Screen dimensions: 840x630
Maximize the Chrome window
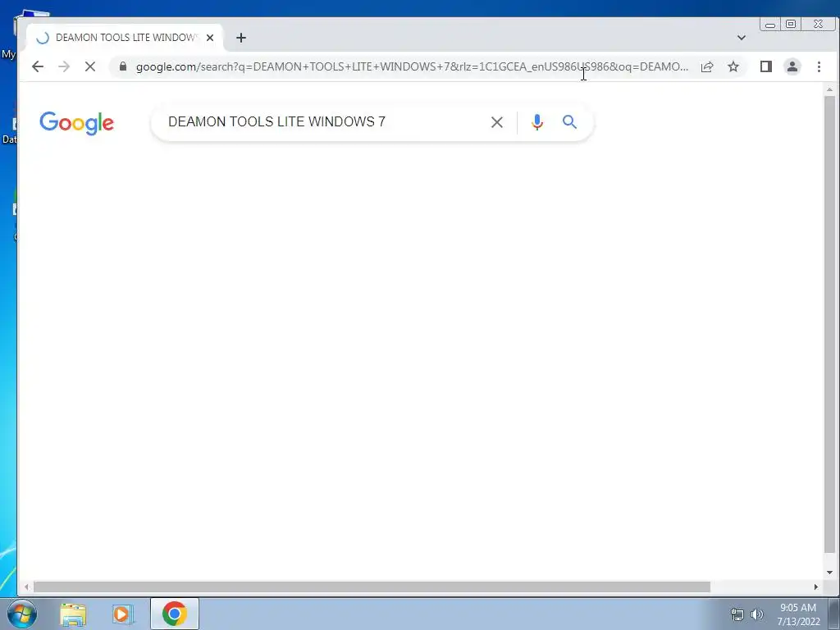791,24
